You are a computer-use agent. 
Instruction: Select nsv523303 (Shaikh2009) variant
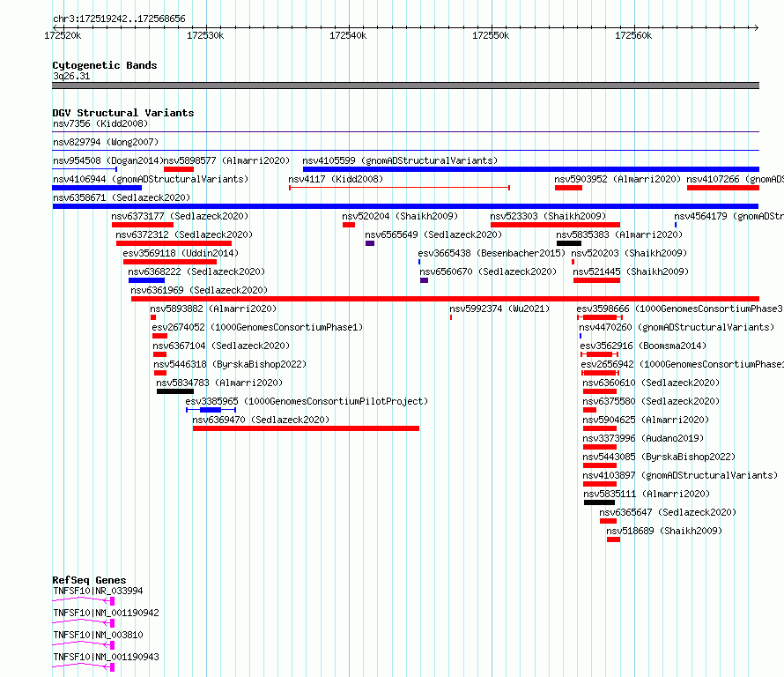[548, 216]
